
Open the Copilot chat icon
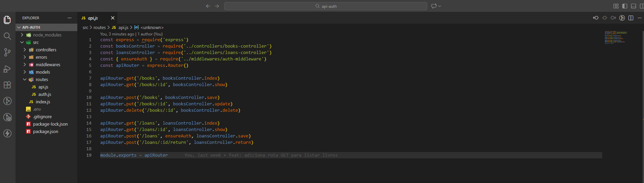pos(434,6)
